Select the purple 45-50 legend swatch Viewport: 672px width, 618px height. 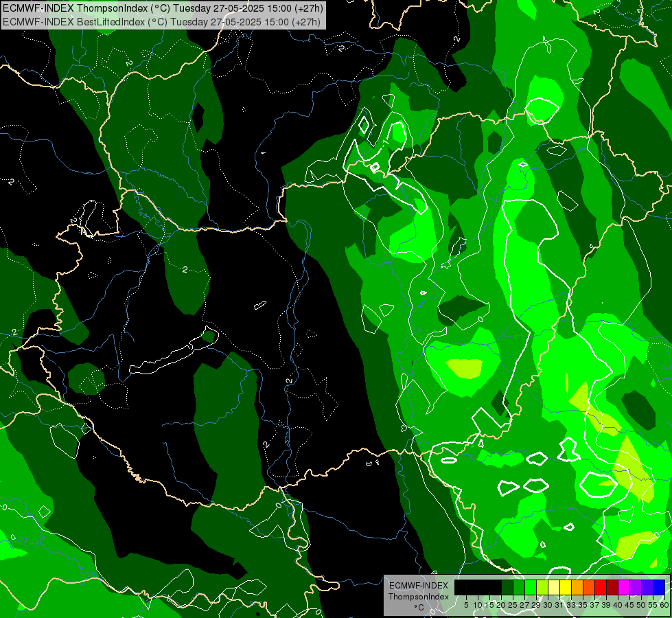click(x=636, y=587)
